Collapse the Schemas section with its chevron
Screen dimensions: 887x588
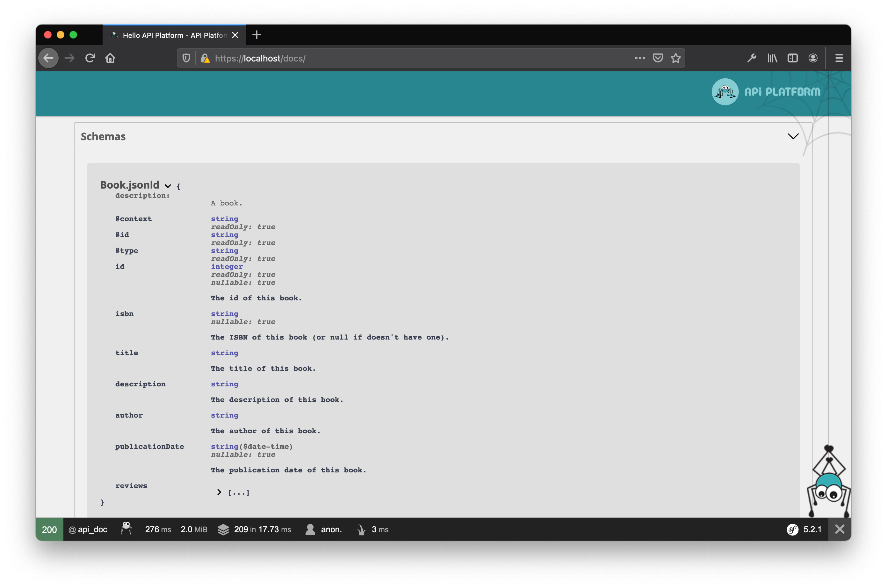coord(793,136)
